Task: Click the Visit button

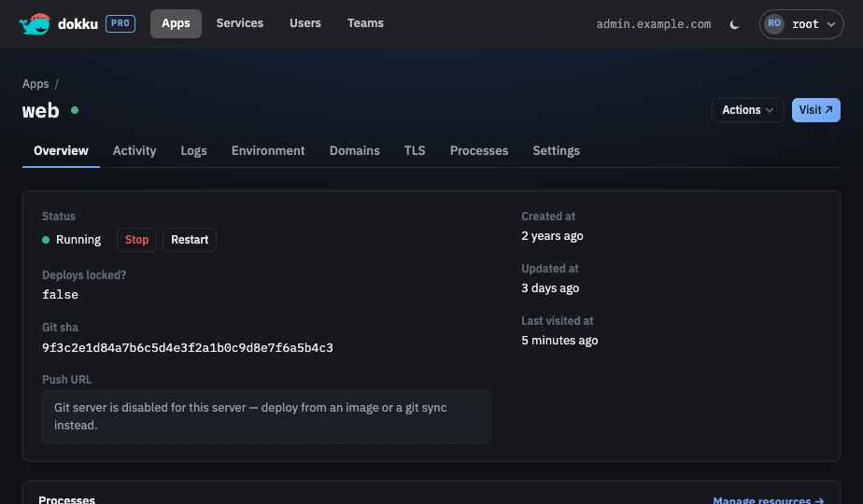Action: click(x=815, y=110)
